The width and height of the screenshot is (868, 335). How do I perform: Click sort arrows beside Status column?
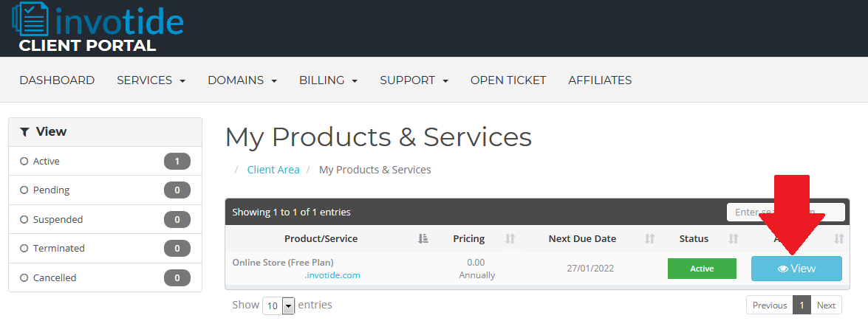click(734, 239)
